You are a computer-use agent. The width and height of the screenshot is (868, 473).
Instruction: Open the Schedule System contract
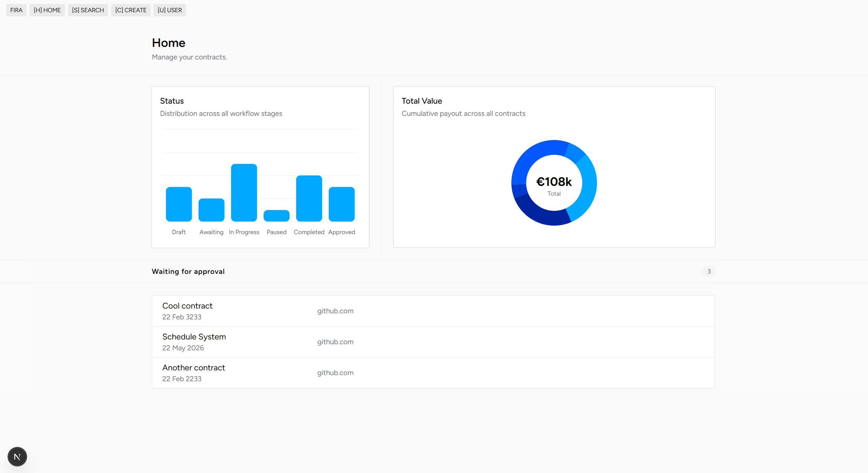click(194, 337)
